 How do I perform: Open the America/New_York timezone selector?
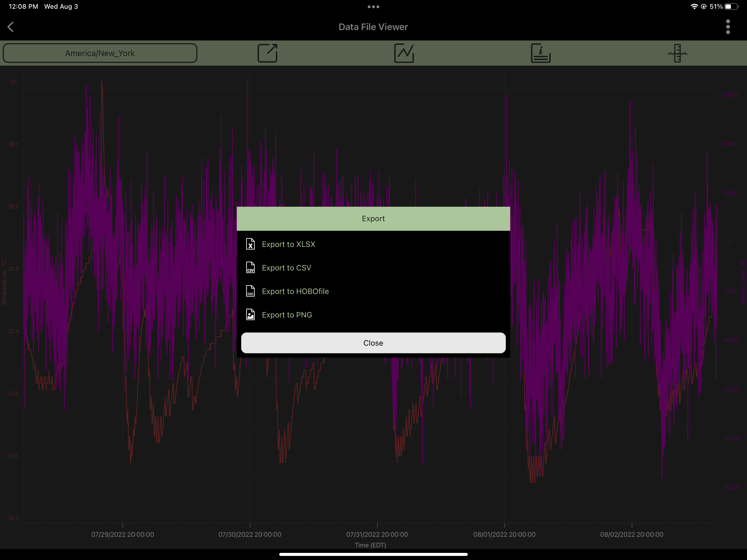pos(100,53)
